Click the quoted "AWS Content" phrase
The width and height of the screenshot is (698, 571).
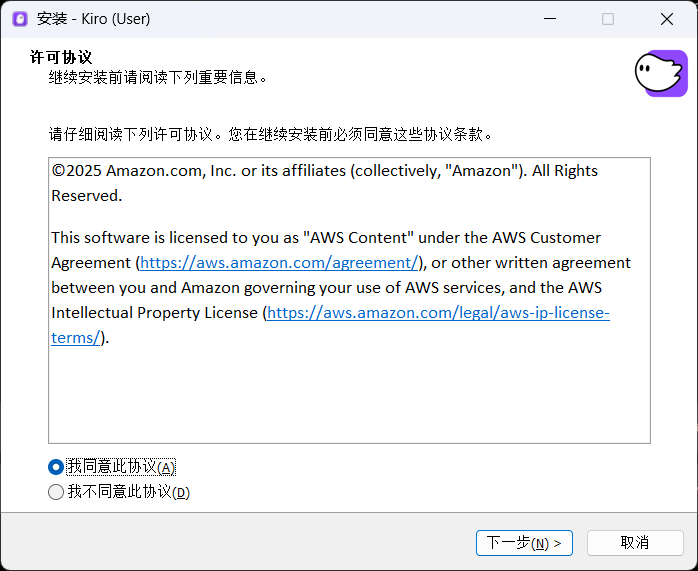(x=360, y=238)
